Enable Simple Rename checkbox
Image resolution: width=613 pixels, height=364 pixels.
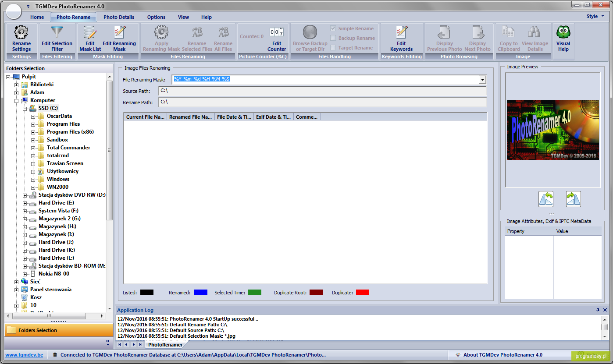(333, 28)
